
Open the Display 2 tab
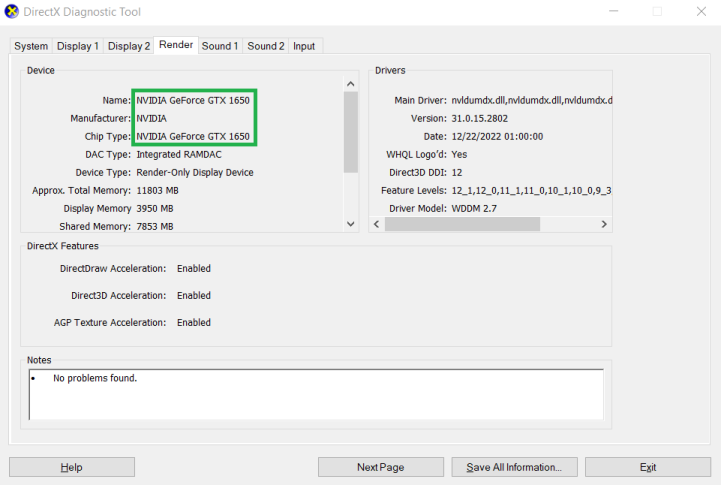coord(129,46)
